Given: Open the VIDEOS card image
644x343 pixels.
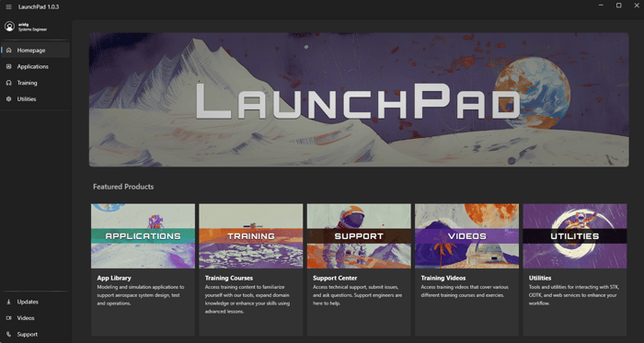Looking at the screenshot, I should [x=467, y=236].
